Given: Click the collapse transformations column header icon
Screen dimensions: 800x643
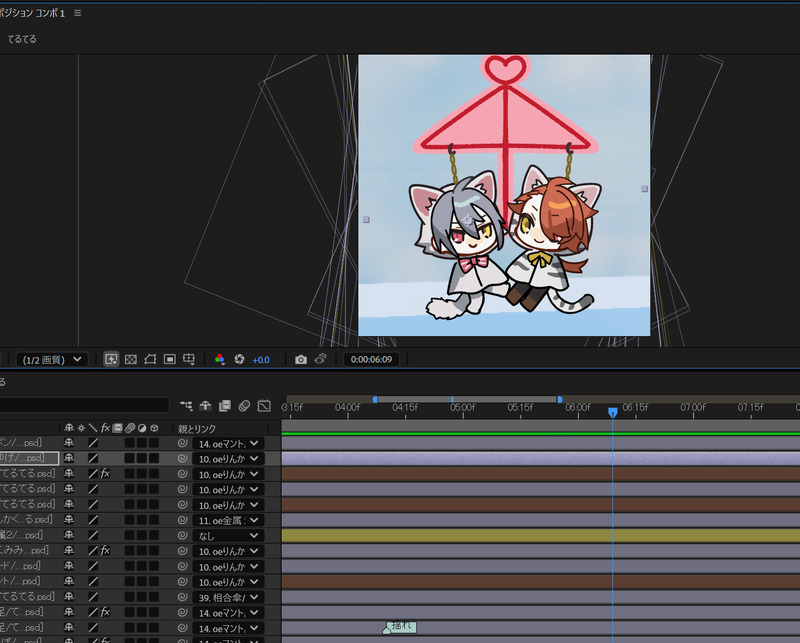Looking at the screenshot, I should pyautogui.click(x=81, y=428).
